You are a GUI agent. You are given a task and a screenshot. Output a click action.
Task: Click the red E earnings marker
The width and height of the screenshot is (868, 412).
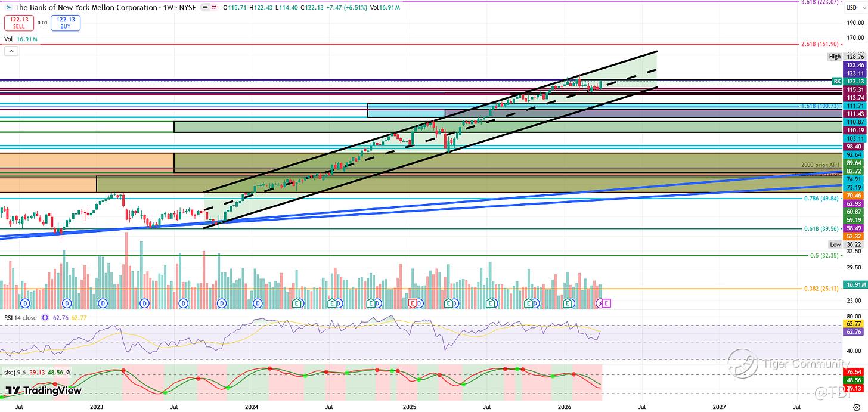(412, 303)
